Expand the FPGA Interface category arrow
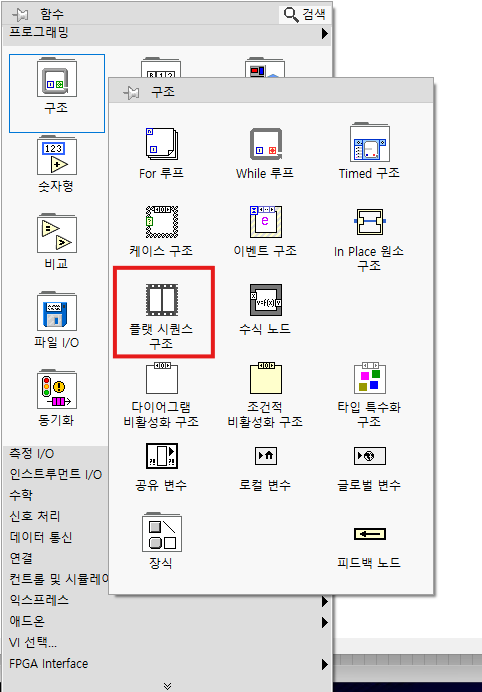Viewport: 482px width, 692px height. 325,665
